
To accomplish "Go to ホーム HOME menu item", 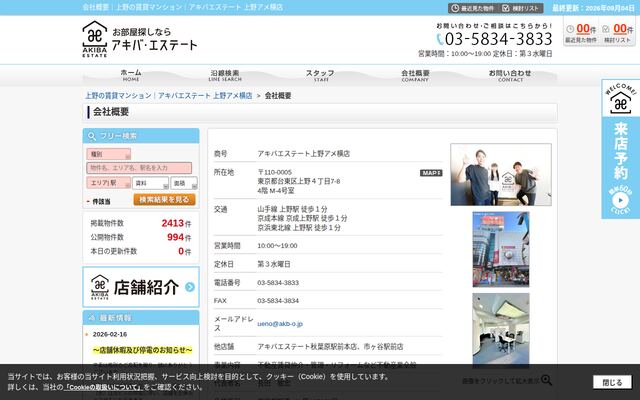I will (131, 76).
